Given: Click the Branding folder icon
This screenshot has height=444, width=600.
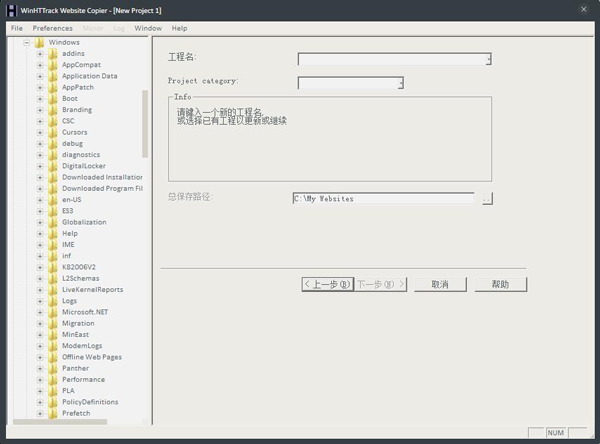Looking at the screenshot, I should [x=53, y=110].
